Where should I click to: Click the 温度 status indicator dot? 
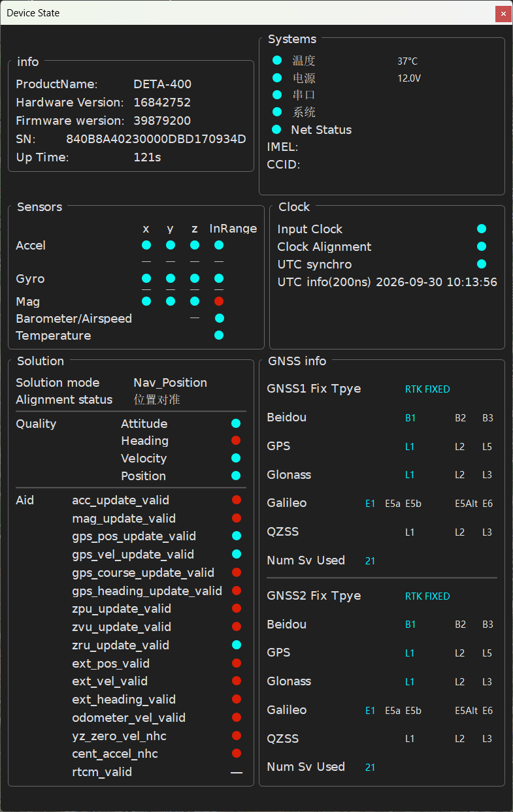point(277,60)
